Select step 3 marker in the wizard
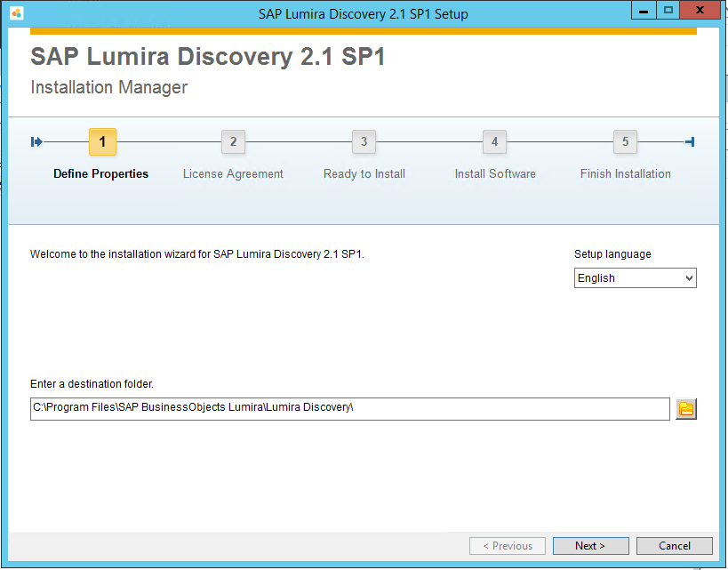This screenshot has width=728, height=570. (364, 141)
